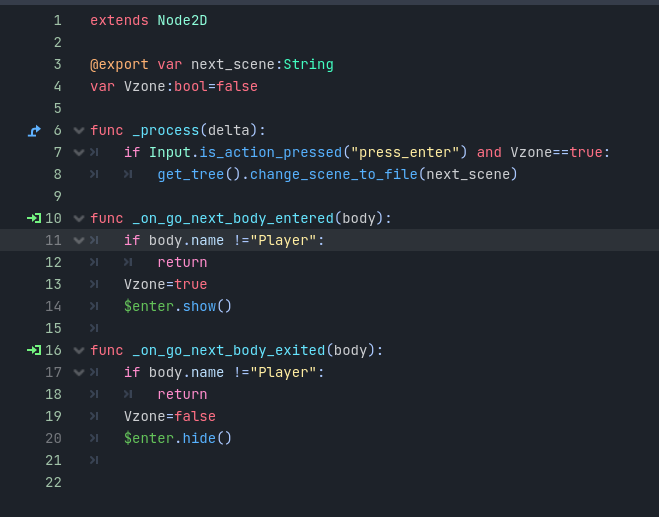Click "_on_go_next_body_exited" function name

pos(229,351)
